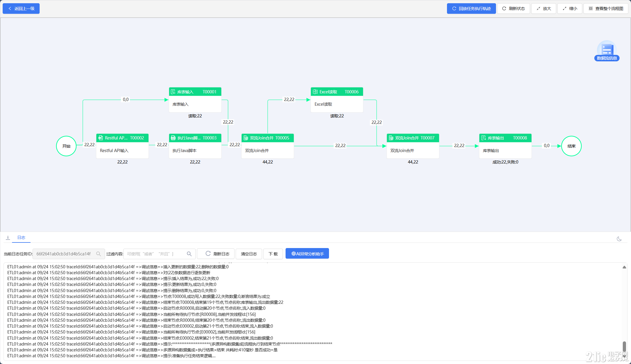Screen dimensions: 631x364
Task: Click the 刷新状态 refresh status button
Action: (513, 9)
